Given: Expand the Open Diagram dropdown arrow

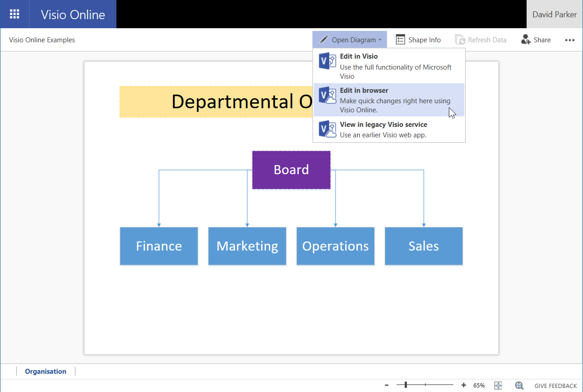Looking at the screenshot, I should click(x=380, y=40).
